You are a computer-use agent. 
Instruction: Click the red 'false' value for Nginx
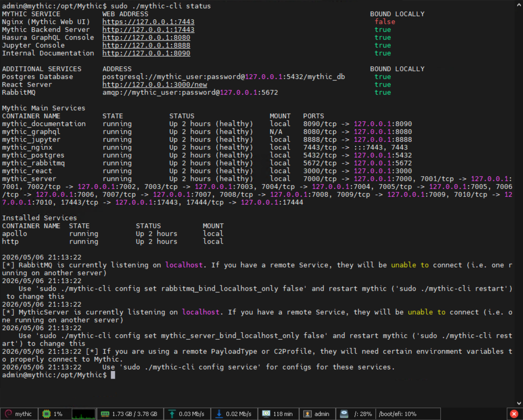[x=385, y=22]
